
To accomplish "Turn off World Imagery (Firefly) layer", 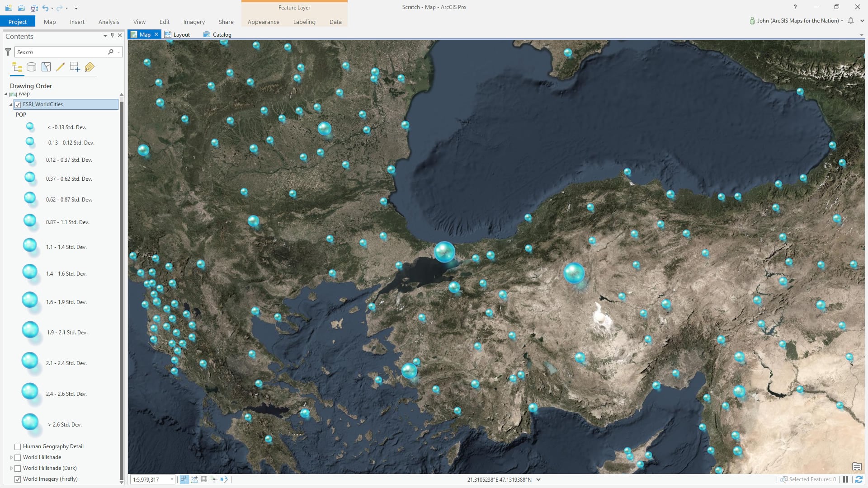I will tap(18, 479).
